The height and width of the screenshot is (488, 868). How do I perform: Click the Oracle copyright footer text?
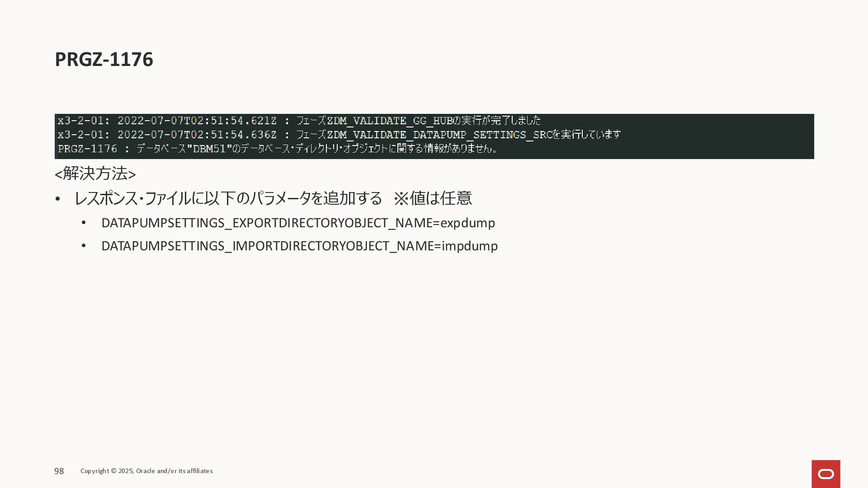click(146, 471)
